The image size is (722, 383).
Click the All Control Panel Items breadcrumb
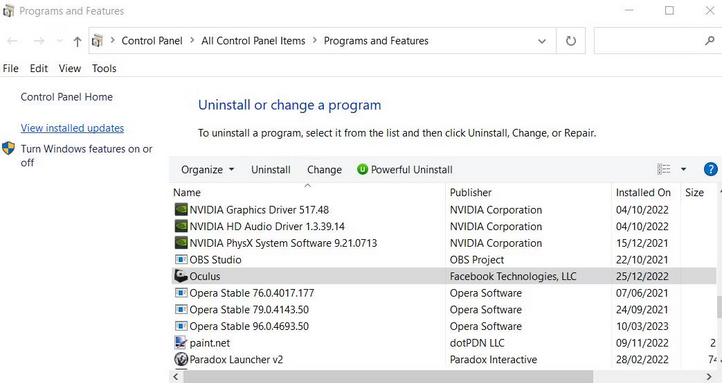pyautogui.click(x=253, y=41)
